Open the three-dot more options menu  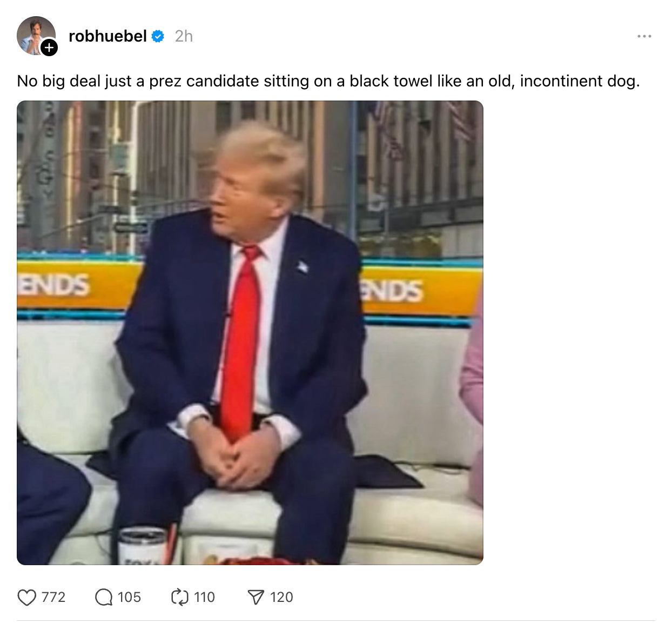point(644,36)
